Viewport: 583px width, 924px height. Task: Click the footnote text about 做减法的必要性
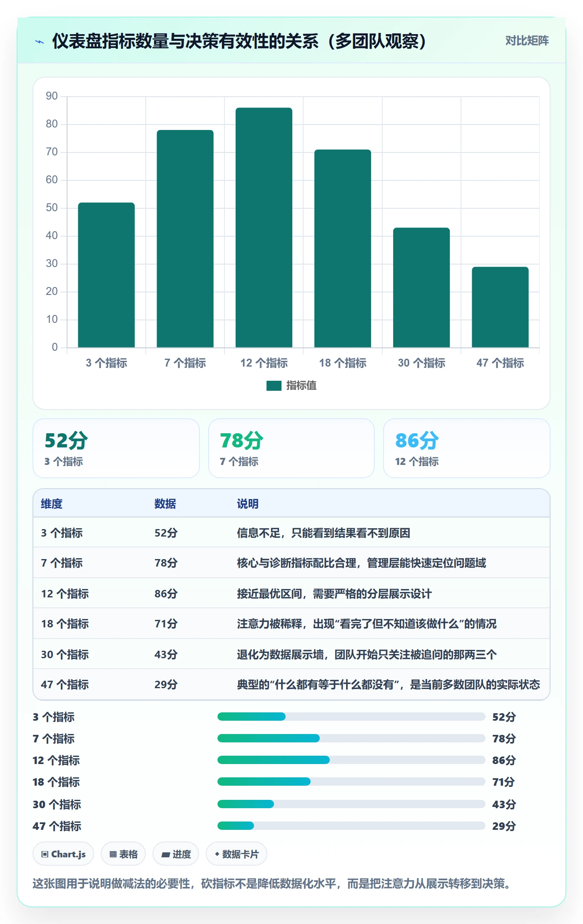click(x=273, y=883)
